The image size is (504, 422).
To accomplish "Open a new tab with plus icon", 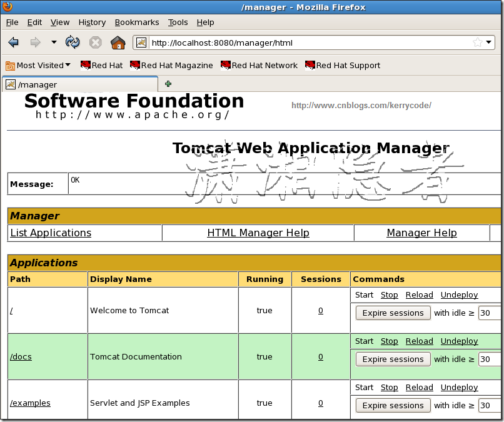I will (x=168, y=84).
